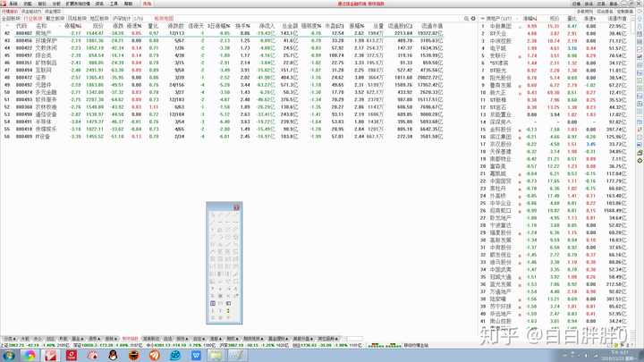
Task: Open 功能 menu
Action: point(28,4)
